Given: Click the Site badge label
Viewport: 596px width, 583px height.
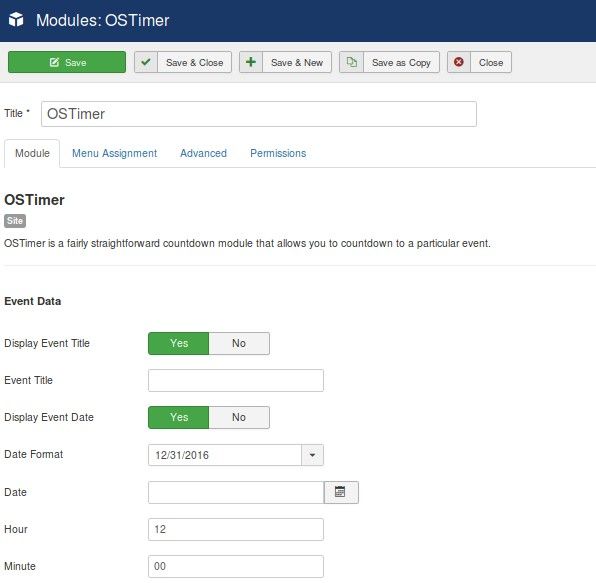Looking at the screenshot, I should [15, 221].
